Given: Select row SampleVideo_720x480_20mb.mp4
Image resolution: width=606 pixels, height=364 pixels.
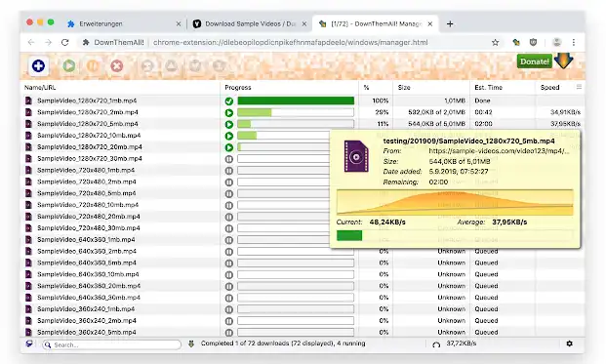Looking at the screenshot, I should (x=175, y=217).
